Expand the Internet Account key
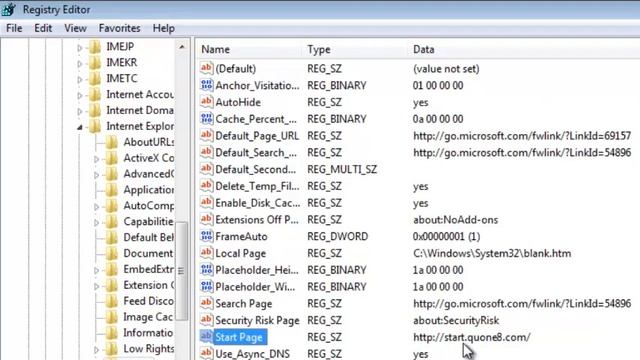This screenshot has width=640, height=360. (80, 96)
